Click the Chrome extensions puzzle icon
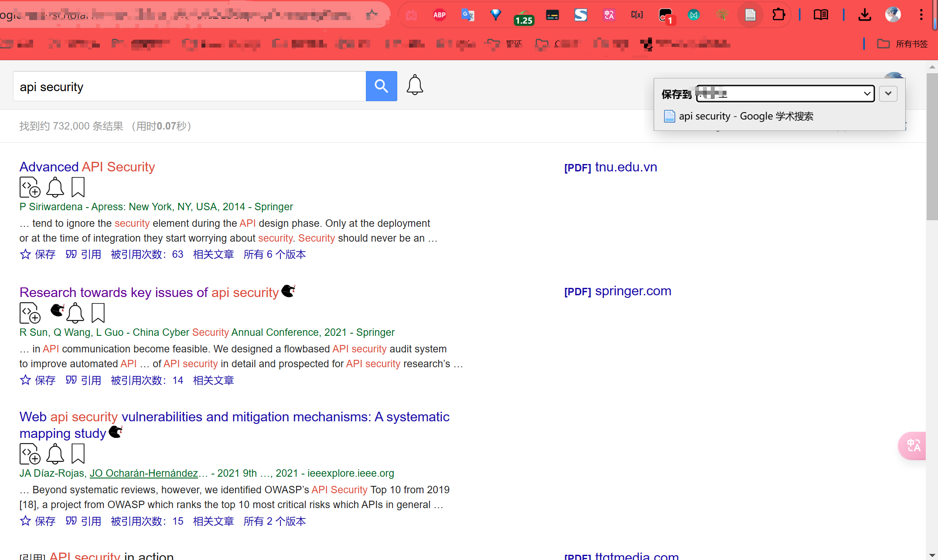 click(x=778, y=15)
